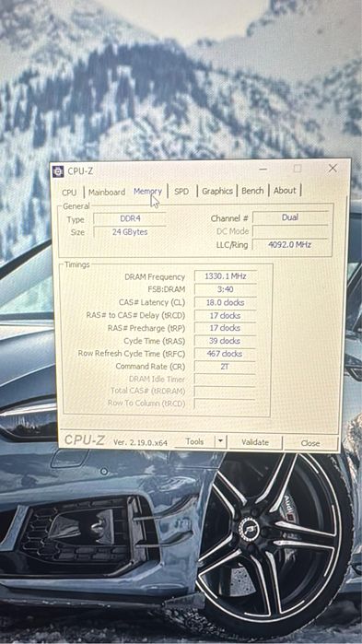362x644 pixels.
Task: Minimize the CPU-Z window
Action: coord(263,169)
